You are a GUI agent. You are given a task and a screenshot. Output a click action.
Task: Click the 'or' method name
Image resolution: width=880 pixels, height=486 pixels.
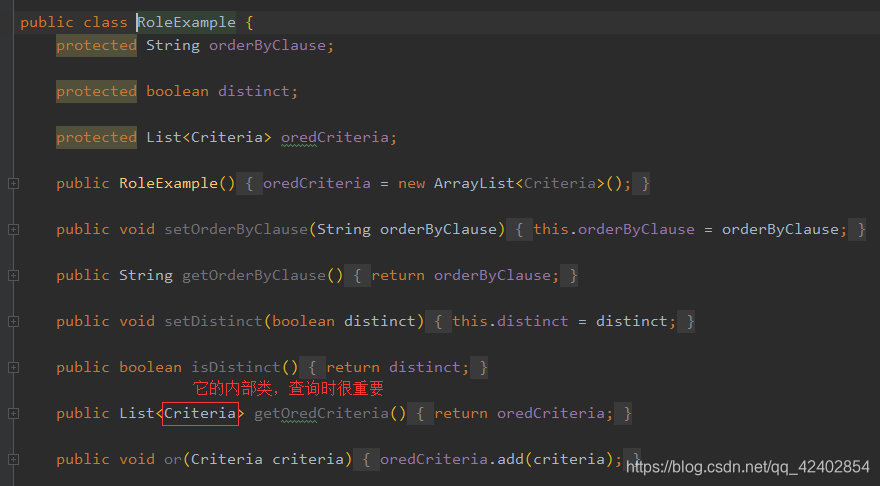173,460
